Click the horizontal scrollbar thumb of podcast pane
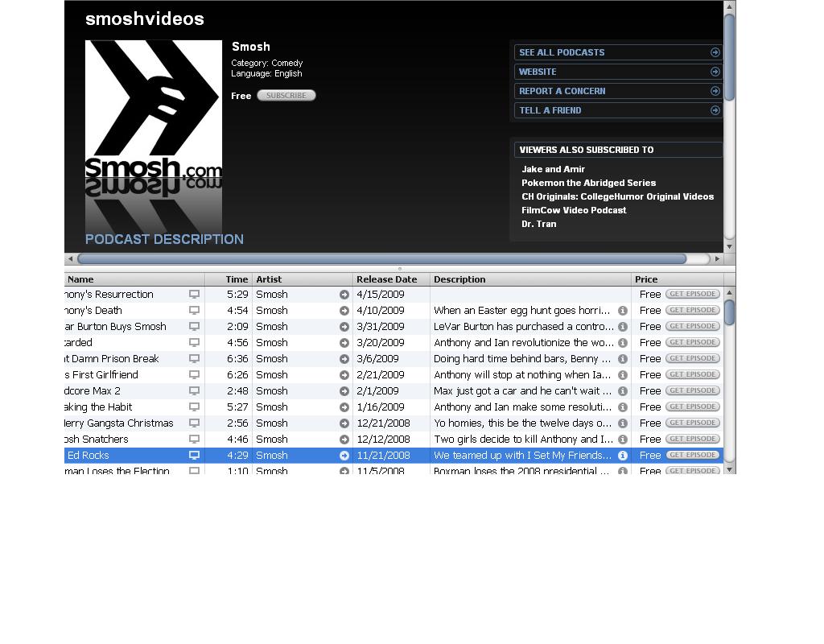 click(382, 258)
